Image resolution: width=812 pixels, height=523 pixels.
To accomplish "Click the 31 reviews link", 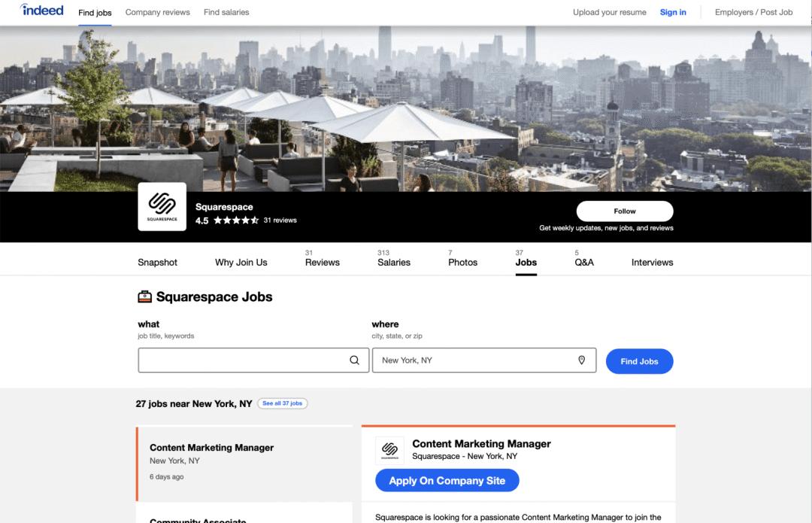I will point(280,220).
